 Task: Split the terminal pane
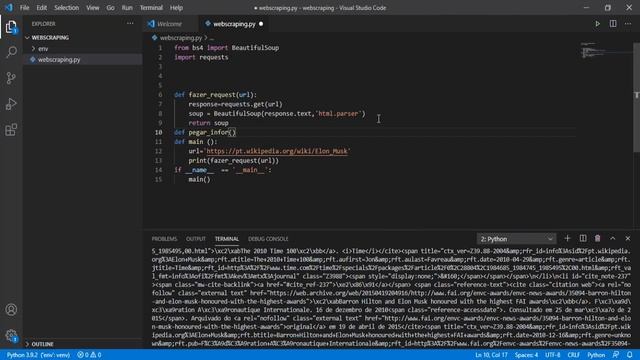pyautogui.click(x=583, y=238)
